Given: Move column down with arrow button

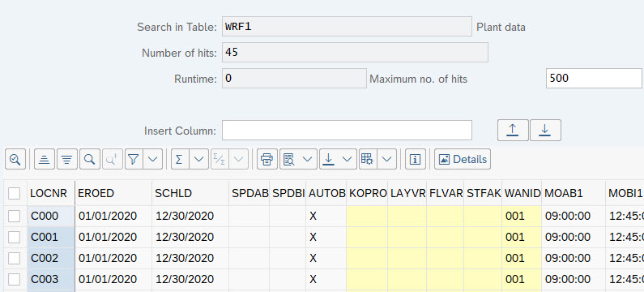Looking at the screenshot, I should (545, 131).
